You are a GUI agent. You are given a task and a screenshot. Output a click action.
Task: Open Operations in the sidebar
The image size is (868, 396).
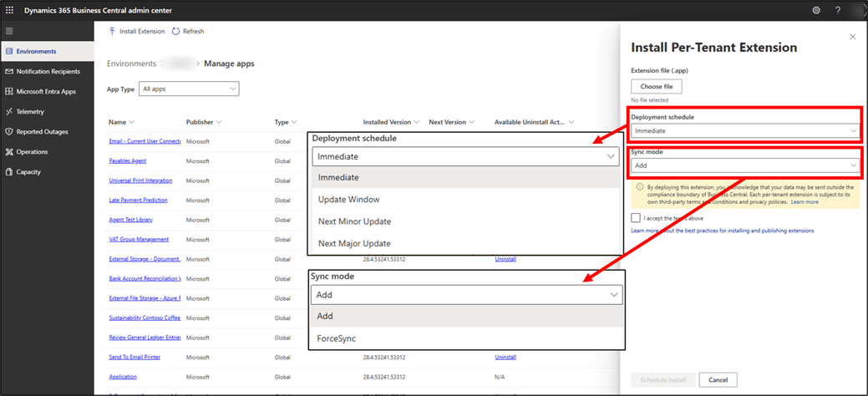click(x=47, y=152)
